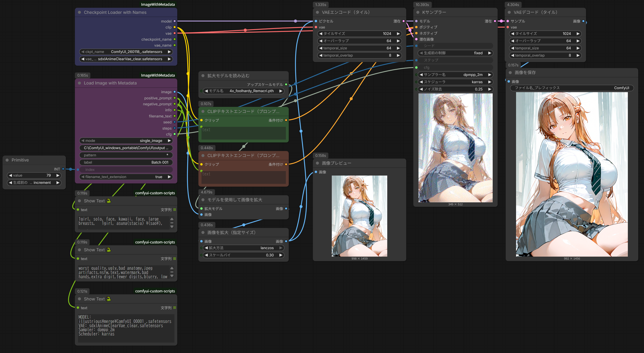Viewport: 644px width, 353px height.
Task: Increase the Primitive value 79 with right arrow
Action: [58, 176]
